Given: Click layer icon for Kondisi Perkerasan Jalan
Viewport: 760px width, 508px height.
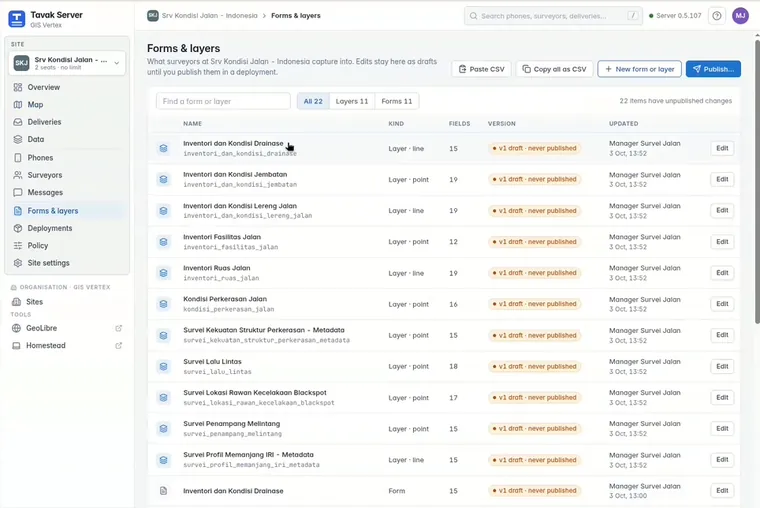Looking at the screenshot, I should pyautogui.click(x=164, y=304).
